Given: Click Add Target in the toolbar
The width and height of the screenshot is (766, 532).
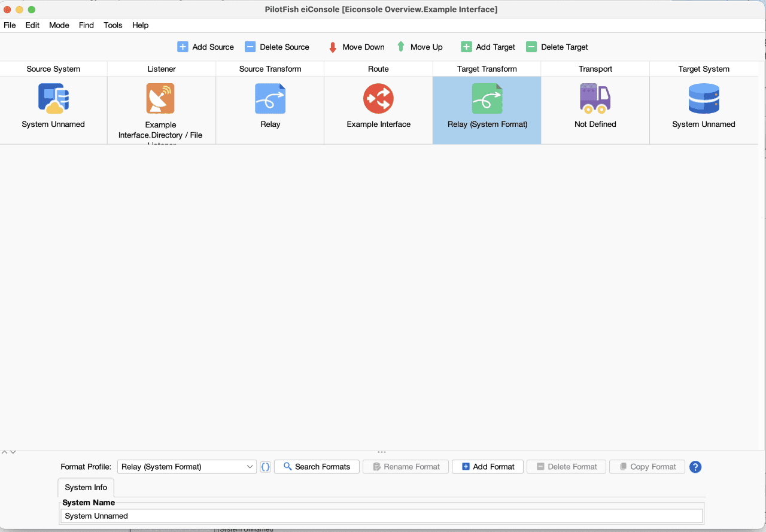Looking at the screenshot, I should tap(488, 47).
